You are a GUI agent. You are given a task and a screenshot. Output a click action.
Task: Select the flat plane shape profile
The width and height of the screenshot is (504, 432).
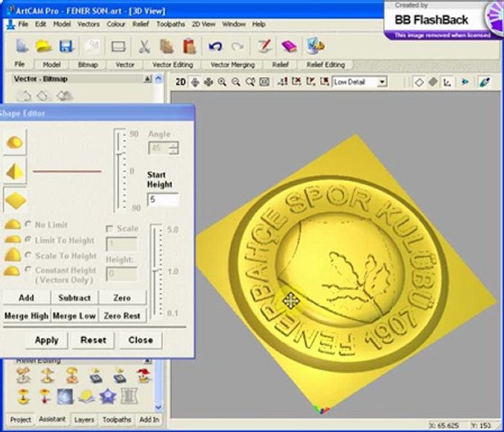pyautogui.click(x=15, y=200)
